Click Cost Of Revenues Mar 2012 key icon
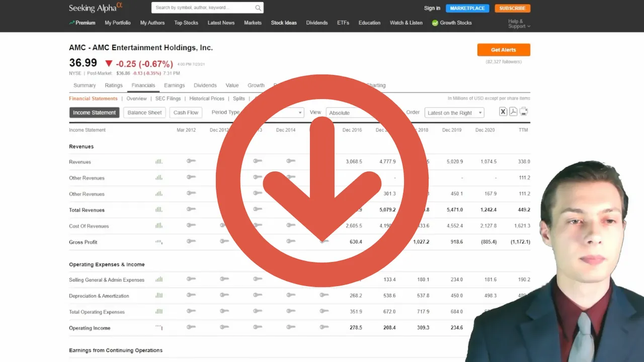This screenshot has height=362, width=644. [x=191, y=225]
